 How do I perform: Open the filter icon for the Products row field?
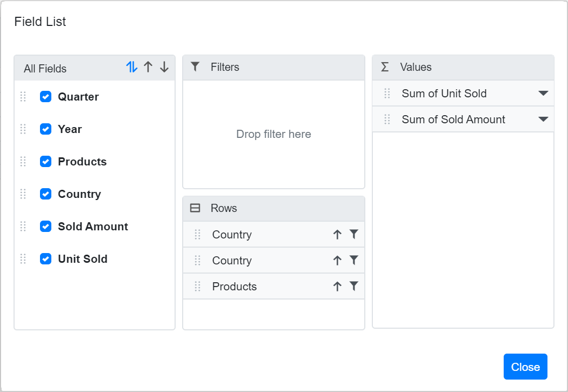[354, 286]
